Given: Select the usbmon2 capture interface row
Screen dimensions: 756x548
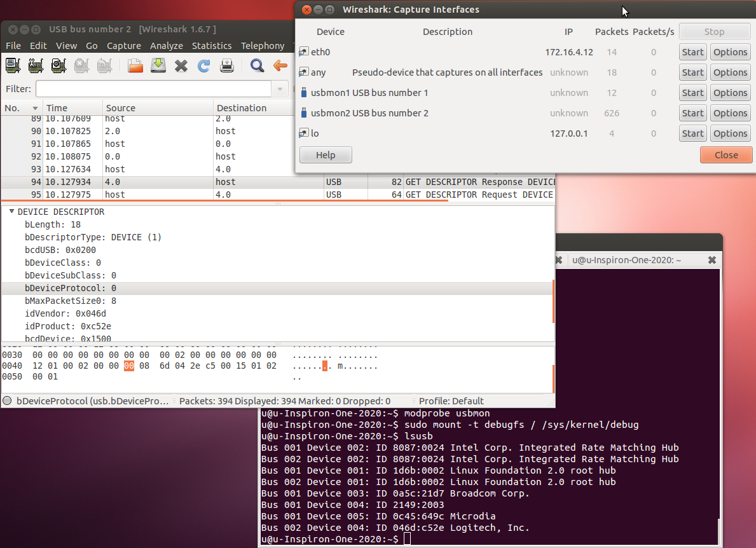Looking at the screenshot, I should coord(381,113).
